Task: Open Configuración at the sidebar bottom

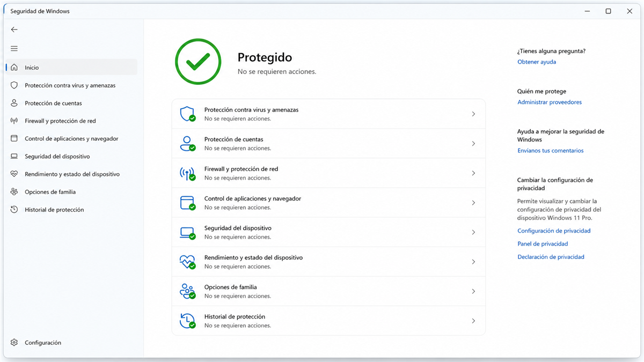Action: point(71,342)
